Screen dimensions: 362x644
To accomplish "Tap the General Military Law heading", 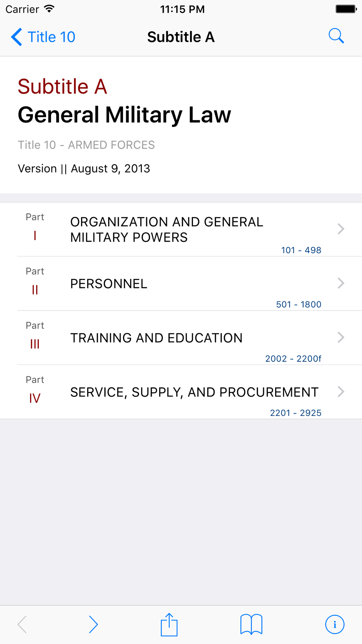I will 124,115.
